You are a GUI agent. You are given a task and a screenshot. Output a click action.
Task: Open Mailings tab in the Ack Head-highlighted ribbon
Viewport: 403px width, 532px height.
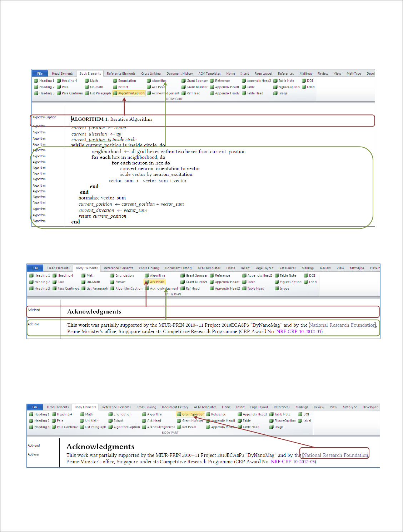pos(308,268)
